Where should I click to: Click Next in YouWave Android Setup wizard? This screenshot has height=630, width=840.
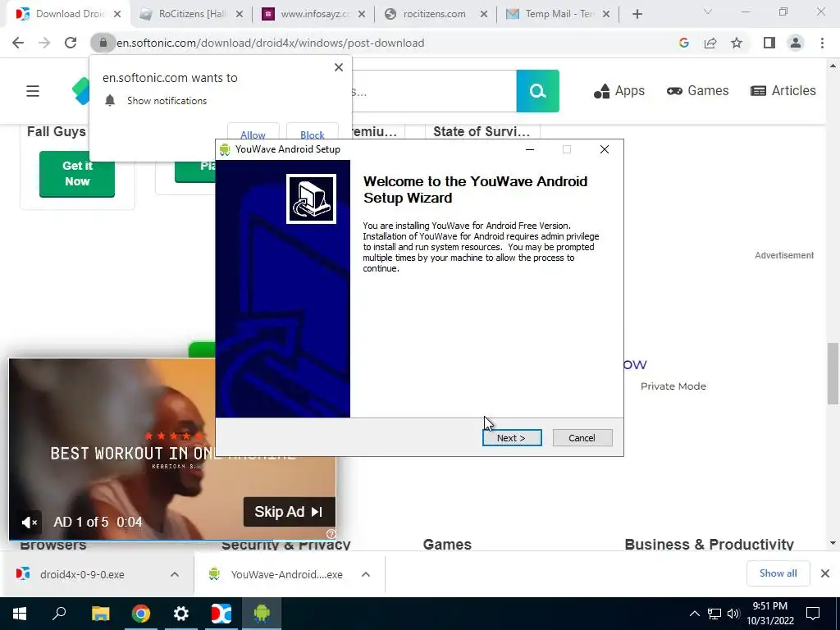512,438
